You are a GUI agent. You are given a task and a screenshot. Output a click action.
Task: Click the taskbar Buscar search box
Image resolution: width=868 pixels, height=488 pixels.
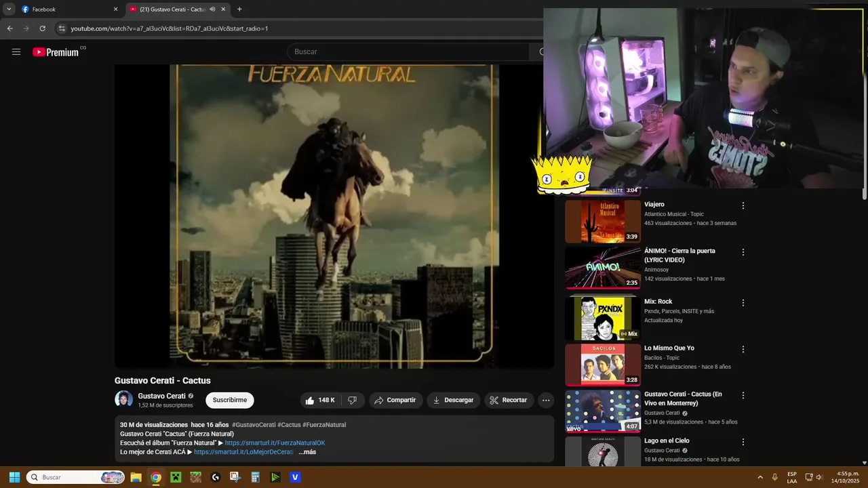(x=76, y=477)
